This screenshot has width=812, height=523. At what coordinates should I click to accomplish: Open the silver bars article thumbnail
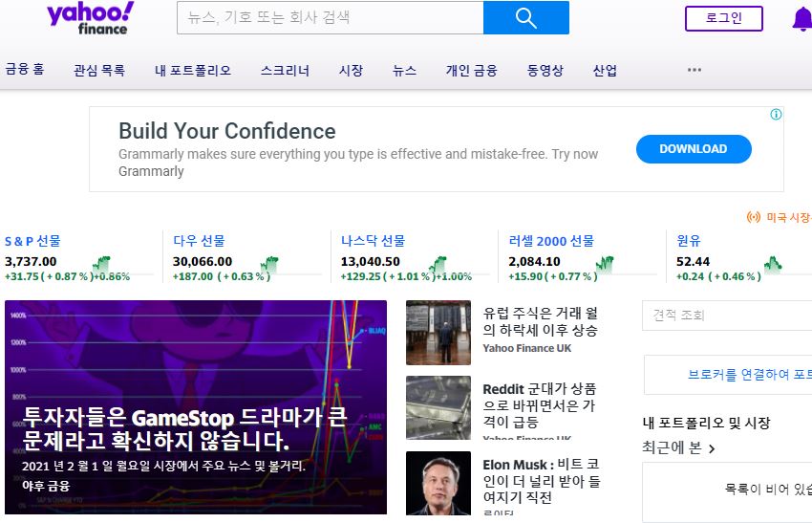click(438, 408)
